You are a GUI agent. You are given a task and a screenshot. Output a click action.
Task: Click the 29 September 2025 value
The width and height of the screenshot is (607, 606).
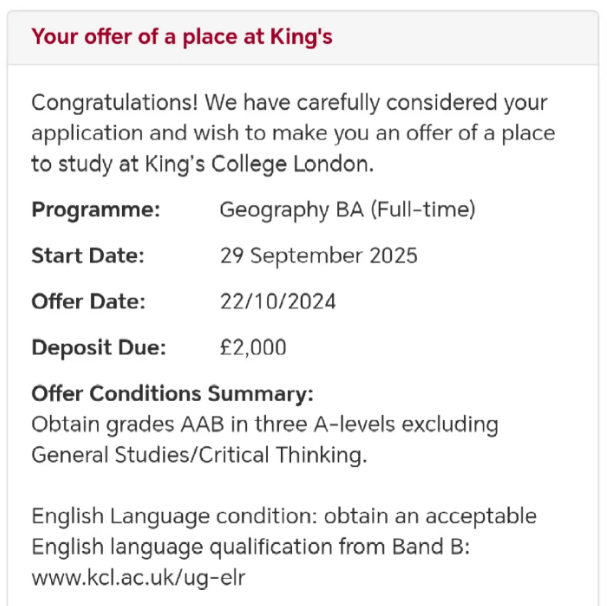tap(319, 256)
